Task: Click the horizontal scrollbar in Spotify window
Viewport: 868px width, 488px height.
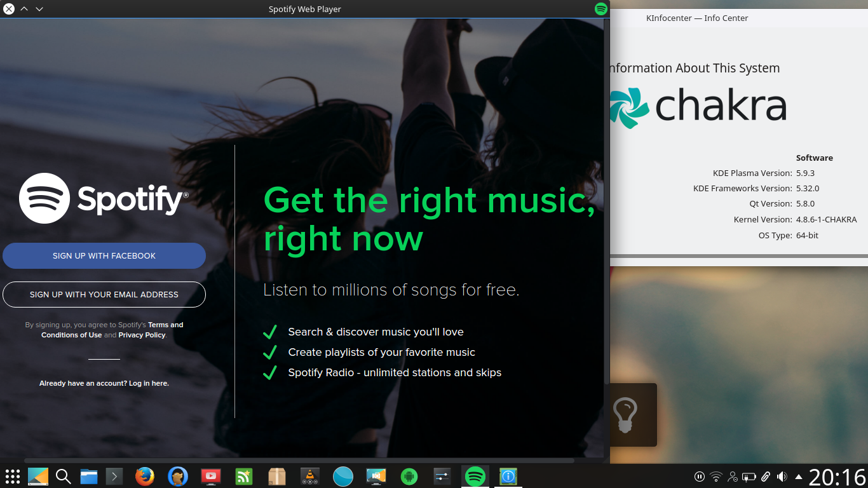Action: pyautogui.click(x=299, y=460)
